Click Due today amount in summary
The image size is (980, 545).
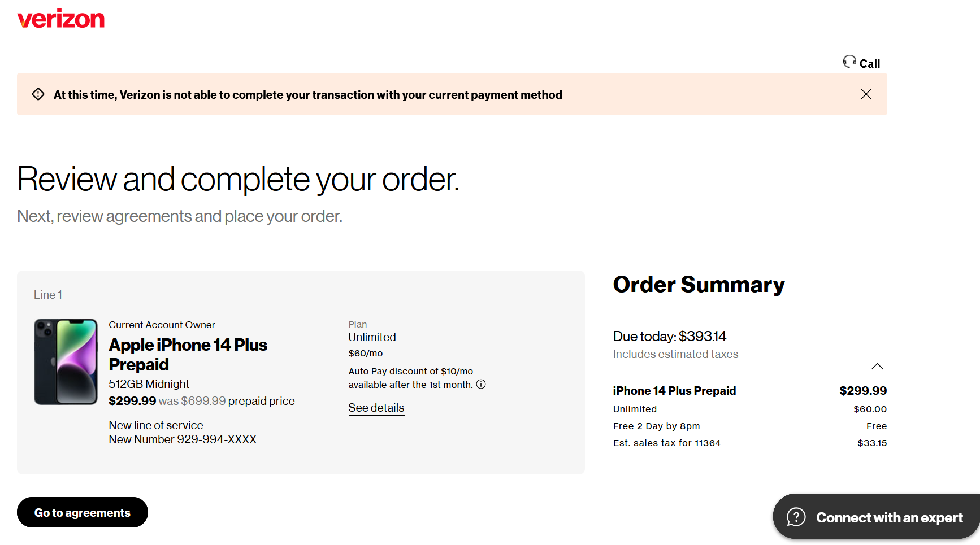(x=670, y=336)
